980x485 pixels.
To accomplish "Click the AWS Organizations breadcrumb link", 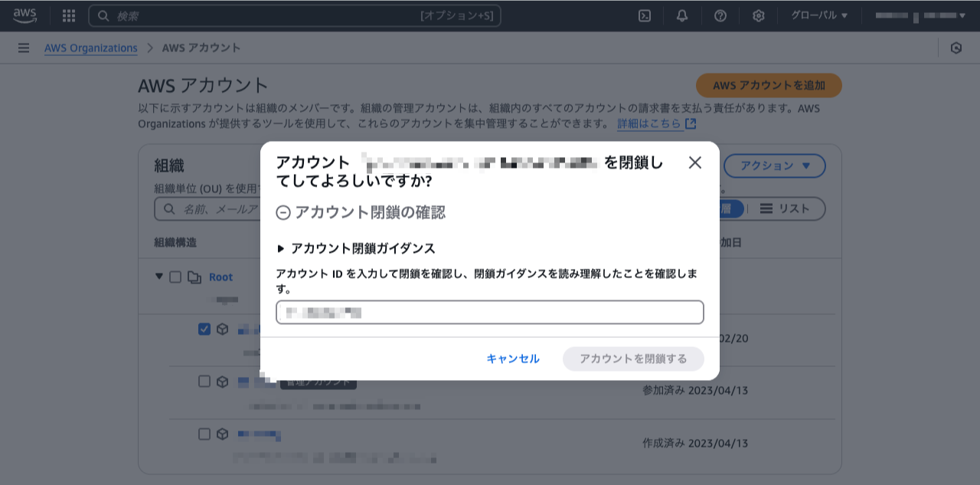I will [90, 48].
